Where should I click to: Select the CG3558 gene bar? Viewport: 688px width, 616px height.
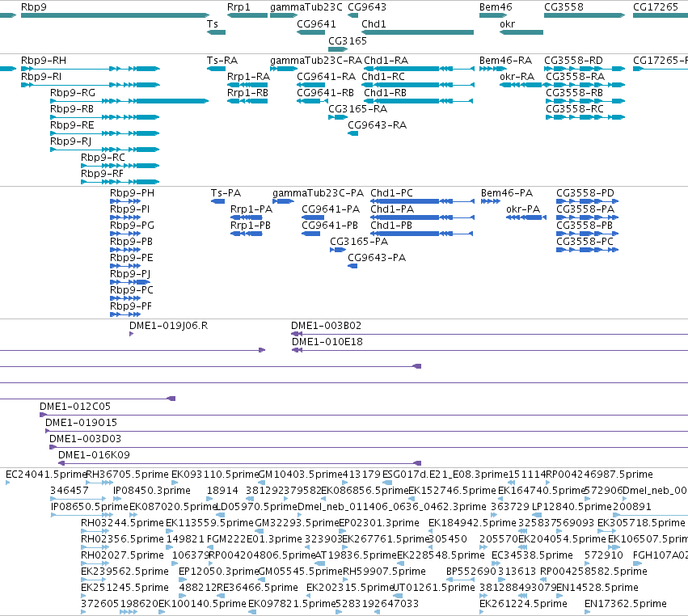coord(585,15)
